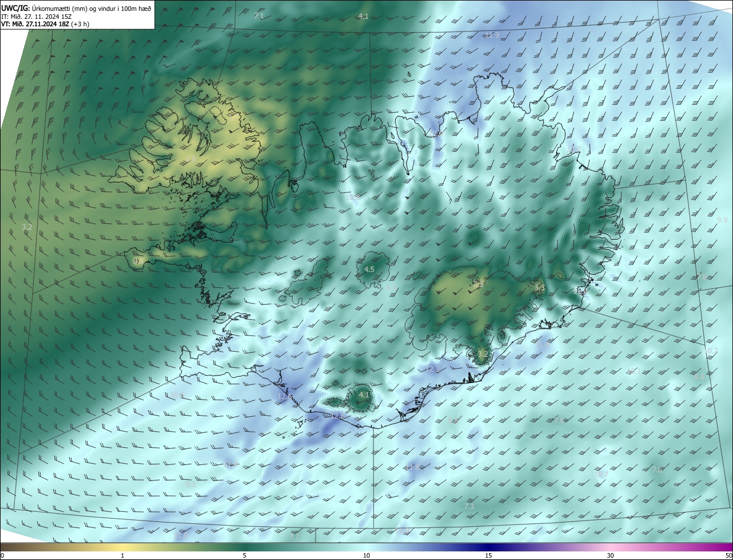Image resolution: width=733 pixels, height=560 pixels.
Task: Click the color scale tick label 5
Action: click(245, 555)
